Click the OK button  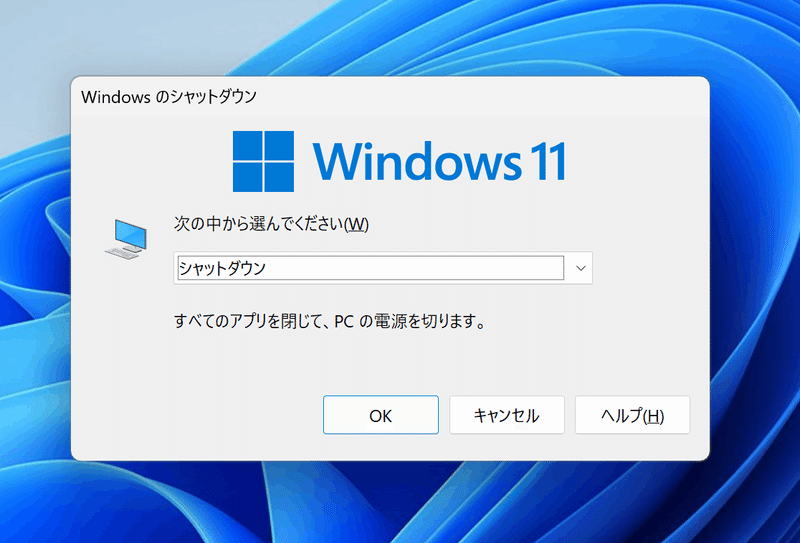381,415
